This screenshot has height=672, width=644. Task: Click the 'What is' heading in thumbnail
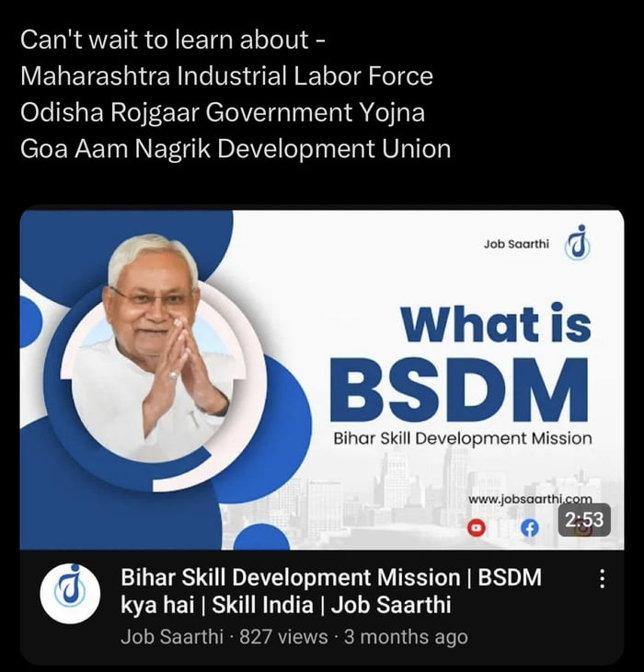(496, 322)
